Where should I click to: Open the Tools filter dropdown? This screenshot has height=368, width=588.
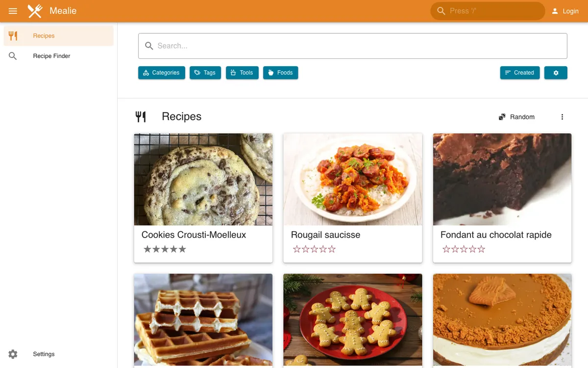click(x=242, y=73)
